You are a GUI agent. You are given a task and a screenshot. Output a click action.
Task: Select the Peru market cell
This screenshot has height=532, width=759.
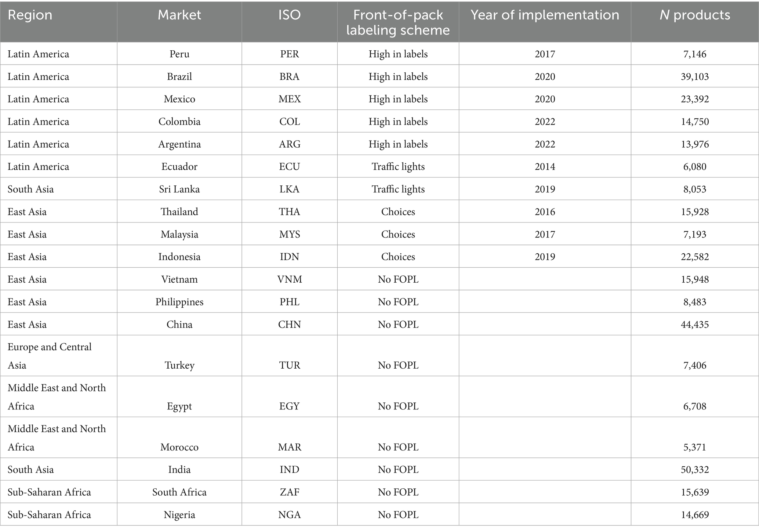pos(179,54)
